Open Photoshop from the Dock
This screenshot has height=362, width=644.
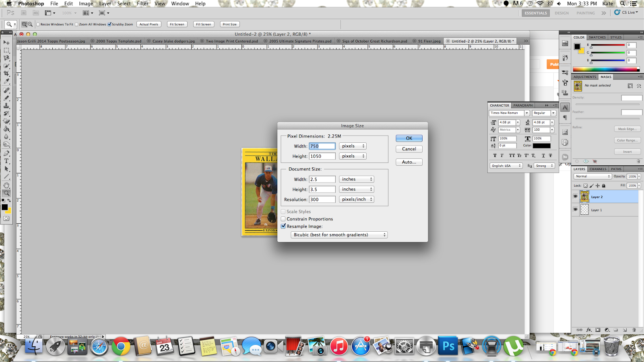[x=448, y=346]
